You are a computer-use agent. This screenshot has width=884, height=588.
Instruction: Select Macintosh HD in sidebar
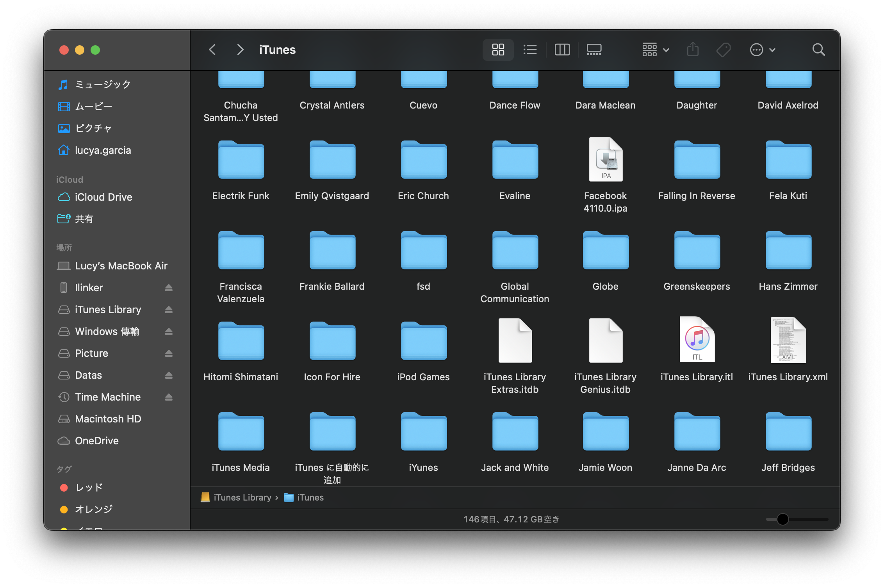pyautogui.click(x=108, y=419)
